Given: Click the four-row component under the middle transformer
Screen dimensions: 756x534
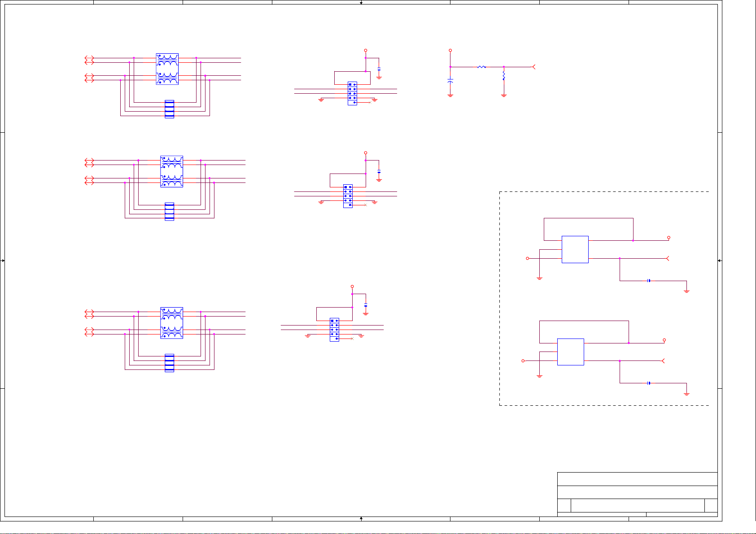Looking at the screenshot, I should [x=169, y=212].
